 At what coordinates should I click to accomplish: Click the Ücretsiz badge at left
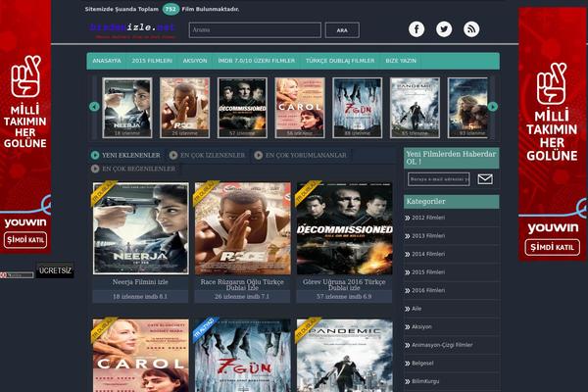pyautogui.click(x=55, y=270)
